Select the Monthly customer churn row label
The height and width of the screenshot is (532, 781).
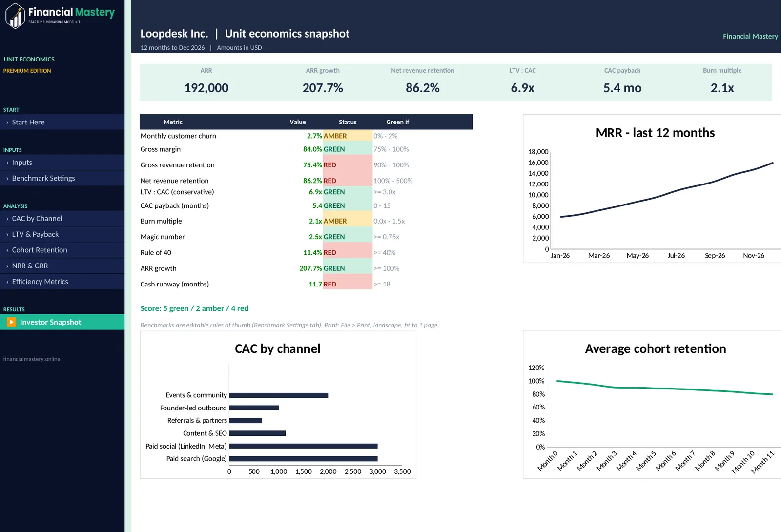tap(178, 136)
